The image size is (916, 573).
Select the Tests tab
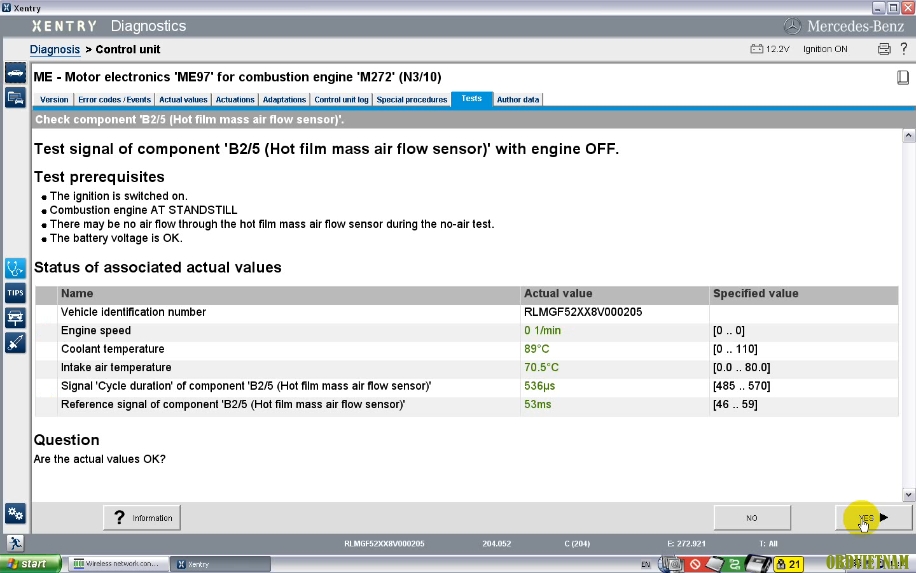click(x=471, y=99)
